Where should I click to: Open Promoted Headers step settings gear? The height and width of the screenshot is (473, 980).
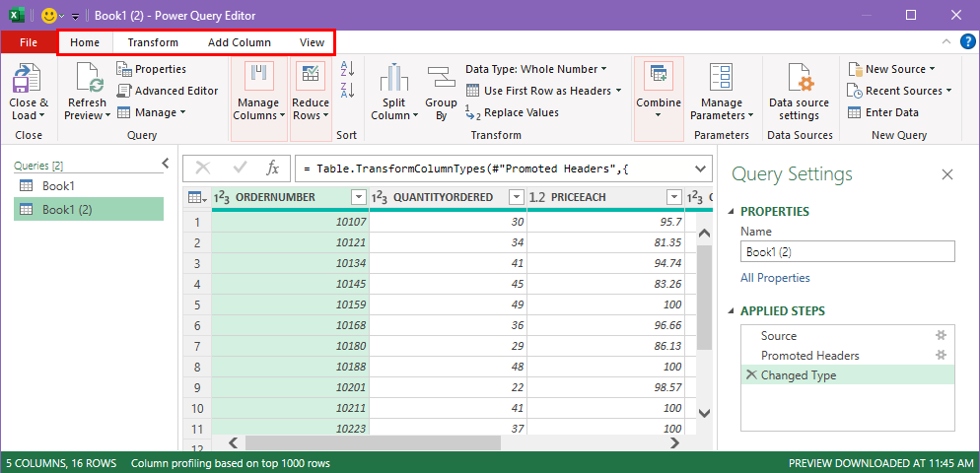point(941,355)
